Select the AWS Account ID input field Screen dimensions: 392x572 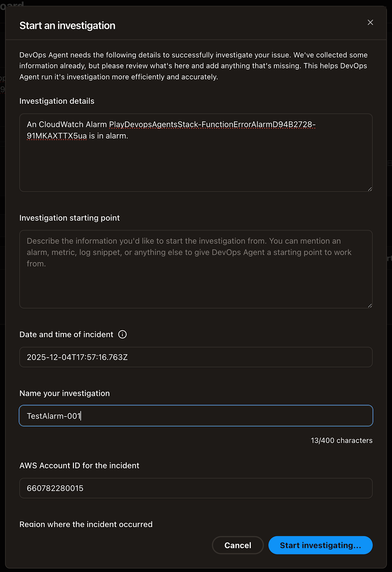pyautogui.click(x=196, y=488)
